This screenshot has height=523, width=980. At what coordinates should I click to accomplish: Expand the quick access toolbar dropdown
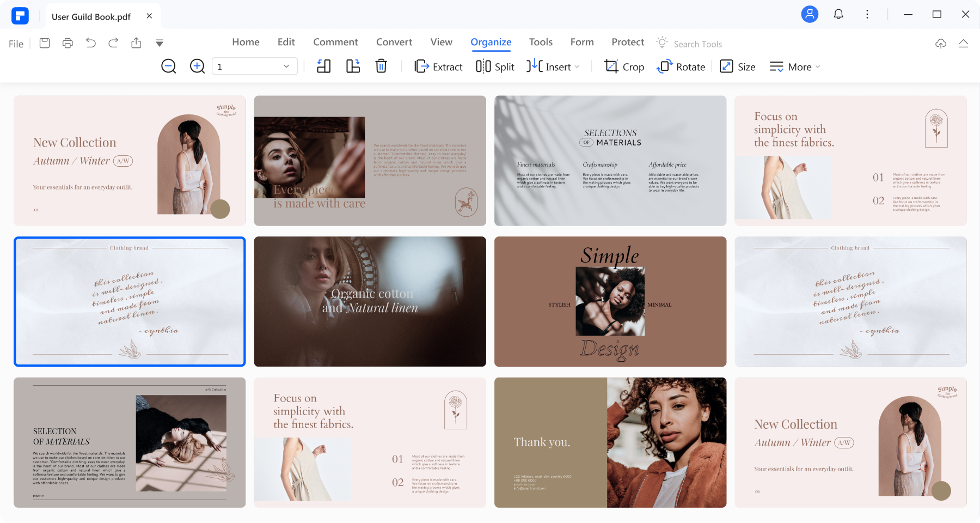pos(160,43)
